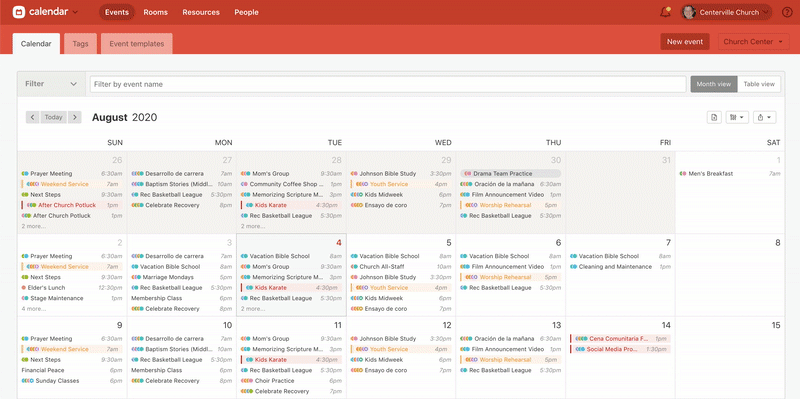Open Vacation Bible School on August 7

(x=620, y=256)
